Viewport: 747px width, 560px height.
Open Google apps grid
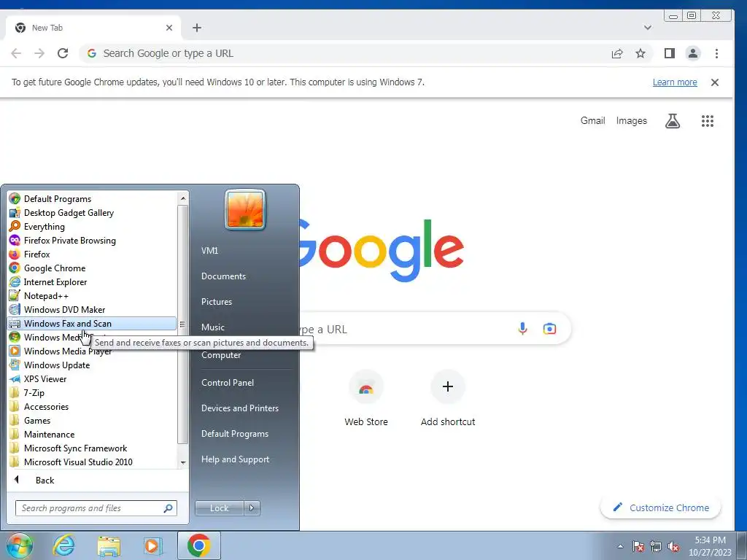pyautogui.click(x=708, y=121)
